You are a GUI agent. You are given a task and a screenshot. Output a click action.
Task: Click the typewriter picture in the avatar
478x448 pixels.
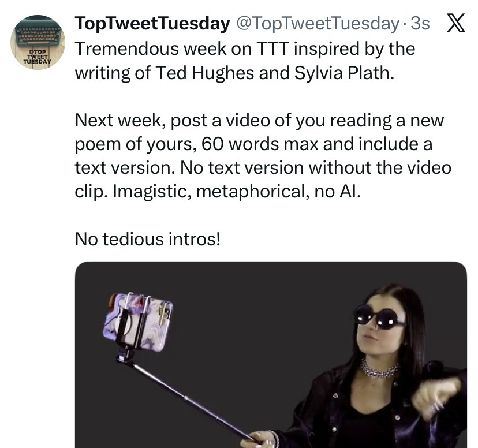tap(38, 35)
